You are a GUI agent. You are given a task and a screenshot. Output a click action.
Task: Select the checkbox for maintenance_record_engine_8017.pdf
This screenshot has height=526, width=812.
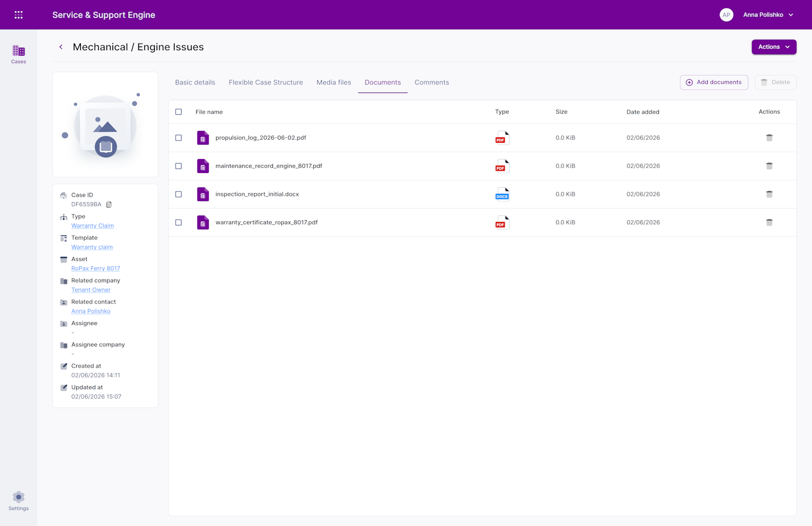pos(179,166)
